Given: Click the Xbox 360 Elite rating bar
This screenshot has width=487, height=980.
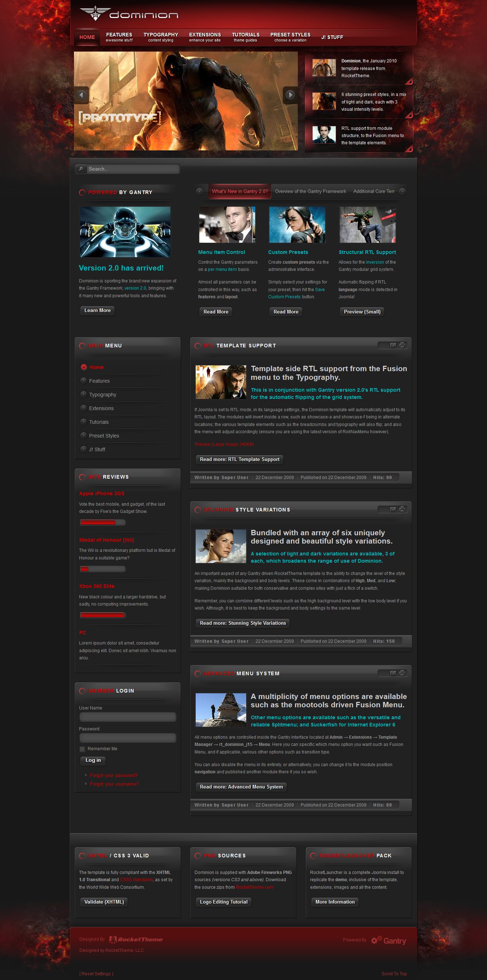Looking at the screenshot, I should point(103,615).
